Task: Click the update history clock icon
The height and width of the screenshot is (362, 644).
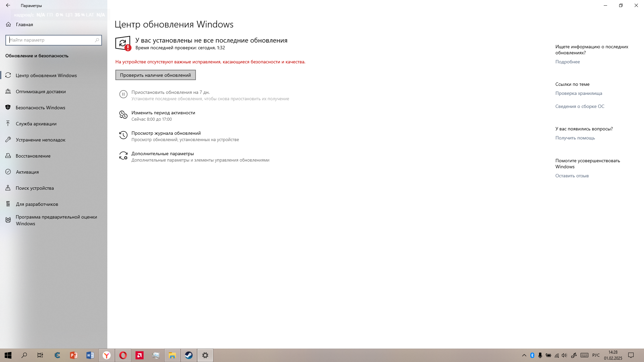Action: pos(123,135)
